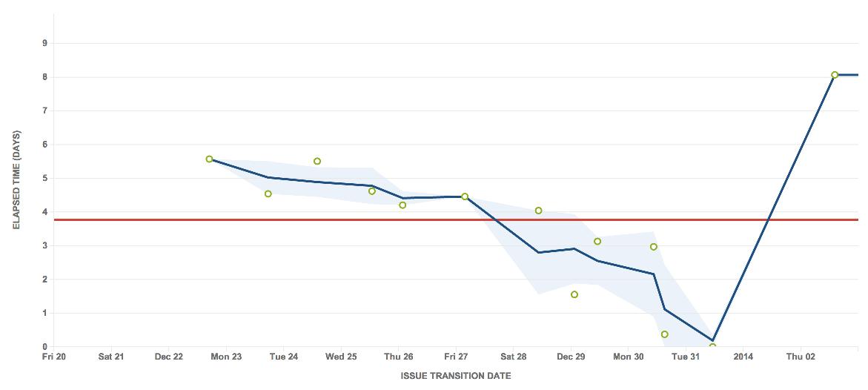
Task: Select the 5.5-day issue point before Wed 25
Action: click(x=317, y=161)
